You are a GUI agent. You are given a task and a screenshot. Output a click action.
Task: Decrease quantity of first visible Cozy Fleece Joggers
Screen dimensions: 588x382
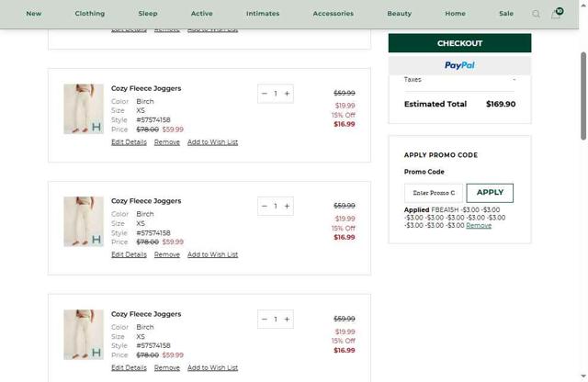(x=265, y=94)
